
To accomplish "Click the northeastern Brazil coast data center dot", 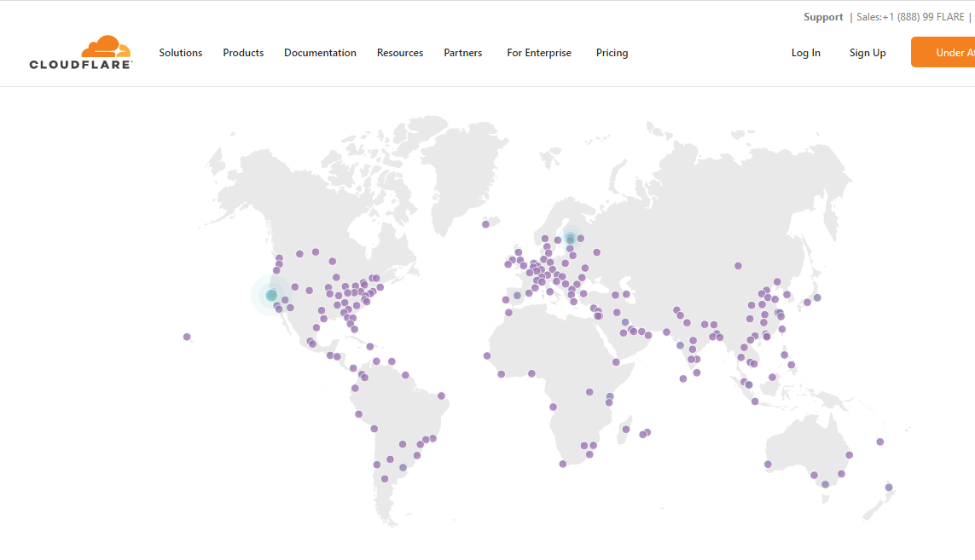I will (x=442, y=395).
